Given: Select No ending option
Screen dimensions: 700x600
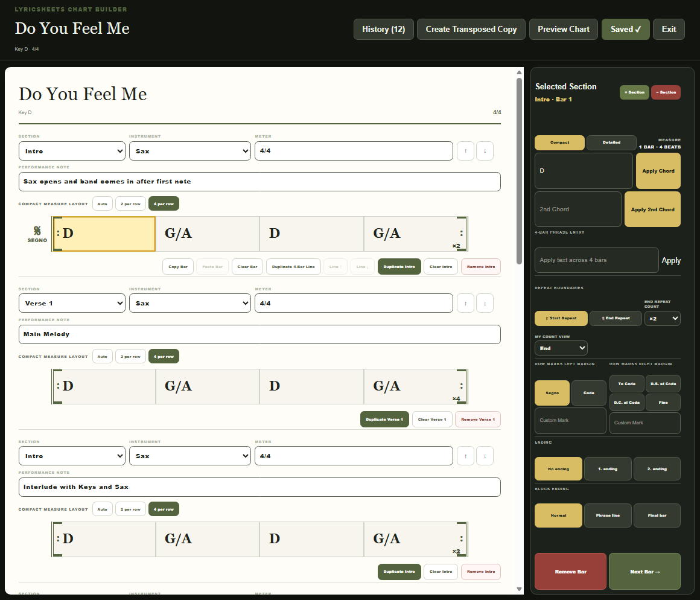Looking at the screenshot, I should pyautogui.click(x=558, y=469).
